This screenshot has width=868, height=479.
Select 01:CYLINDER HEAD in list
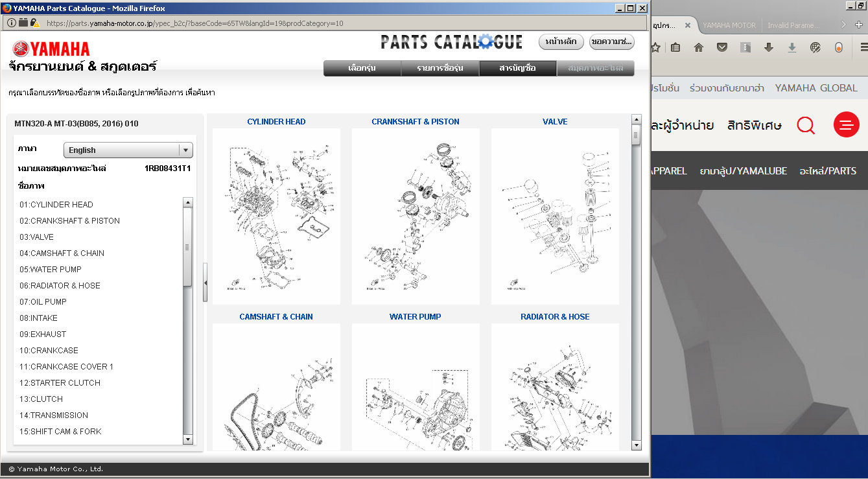100,205
